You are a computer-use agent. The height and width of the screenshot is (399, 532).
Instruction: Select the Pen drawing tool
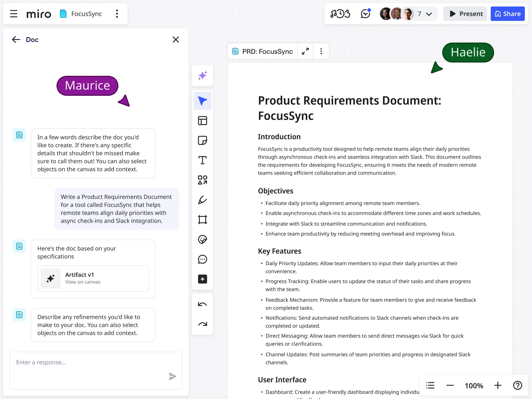(202, 200)
